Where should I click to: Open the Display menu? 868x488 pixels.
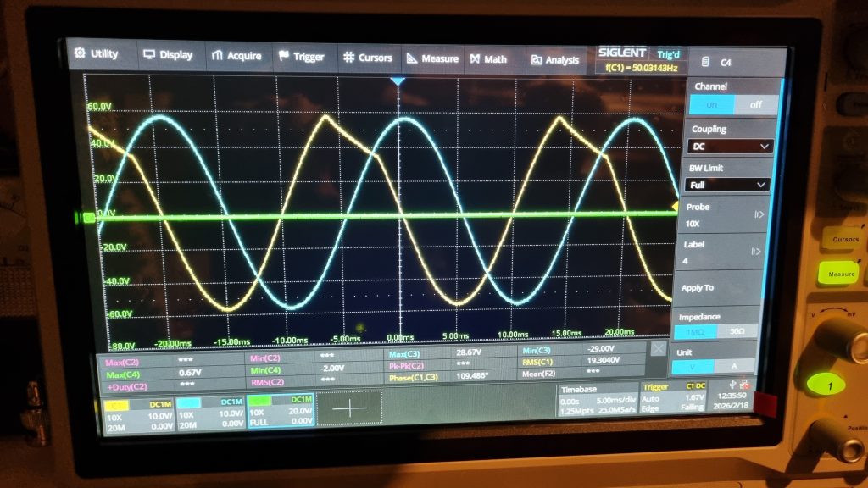pyautogui.click(x=167, y=55)
